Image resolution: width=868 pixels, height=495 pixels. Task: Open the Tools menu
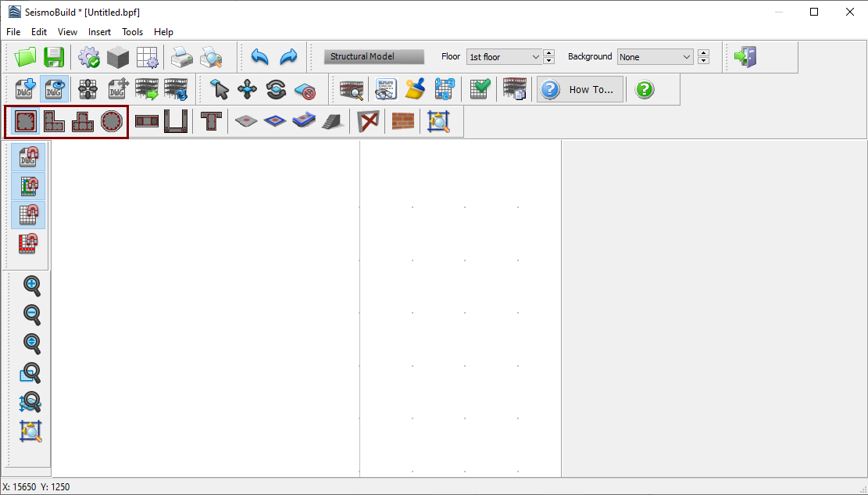click(132, 32)
